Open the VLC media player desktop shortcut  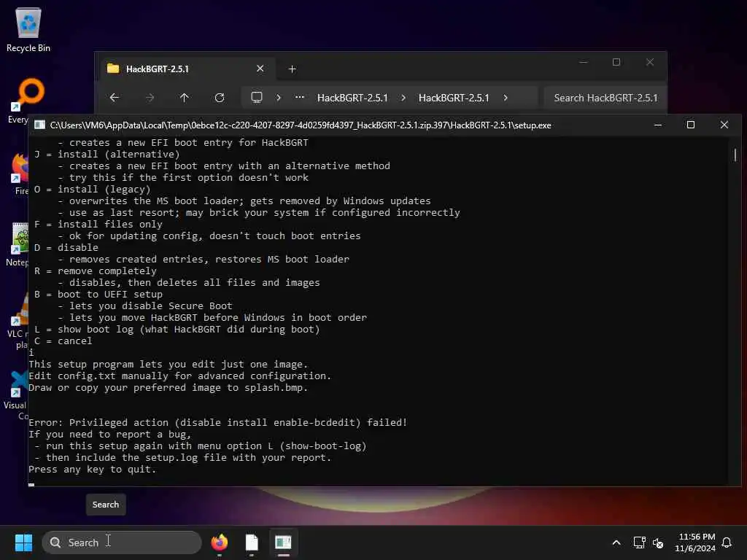18,321
